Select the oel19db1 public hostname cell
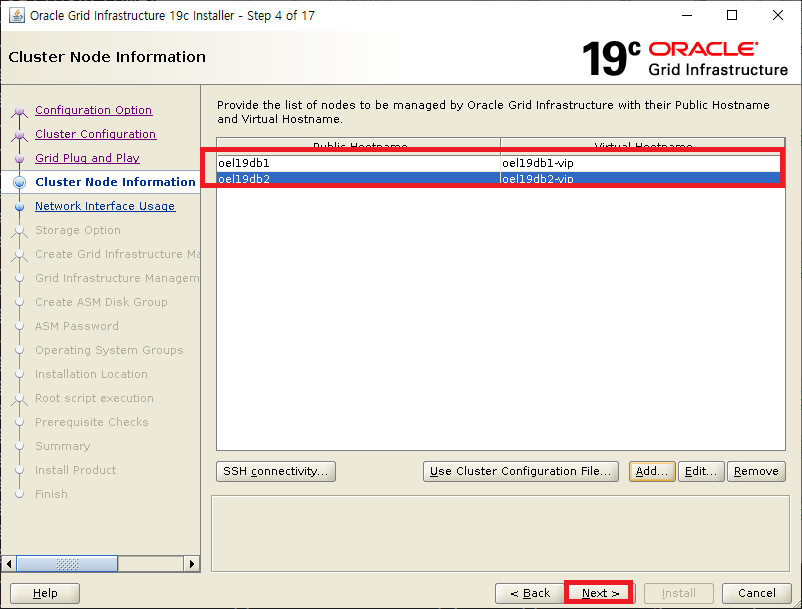Screen dimensions: 802x609 (358, 163)
